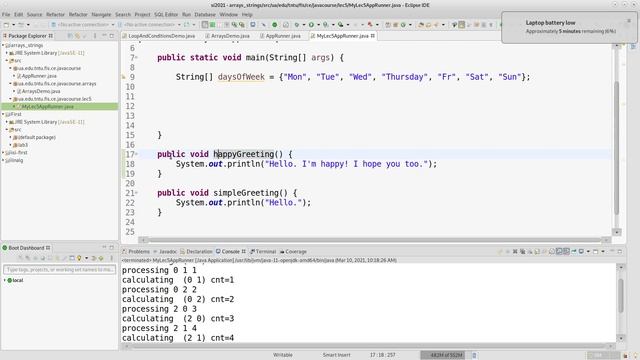The width and height of the screenshot is (640, 360).
Task: Open the Display Selected Console dropdown
Action: click(588, 251)
